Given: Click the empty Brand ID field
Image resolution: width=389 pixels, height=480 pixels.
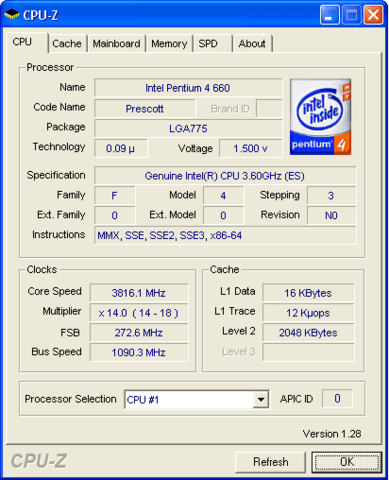Looking at the screenshot, I should 269,109.
